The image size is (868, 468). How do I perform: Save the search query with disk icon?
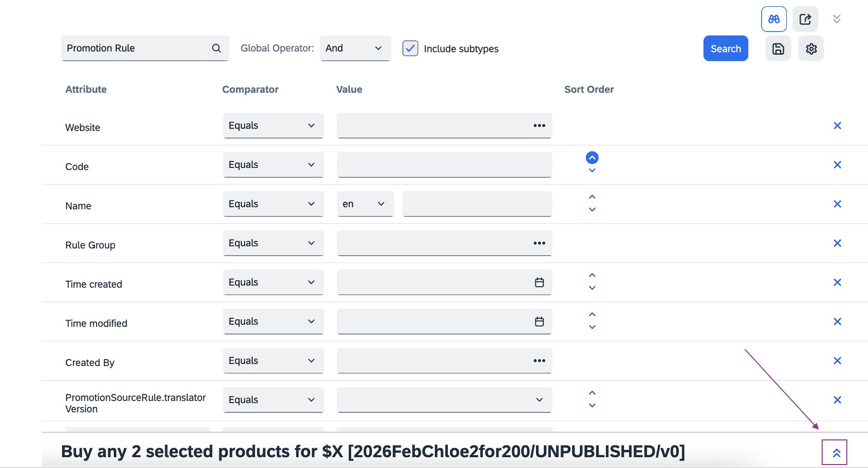pos(778,49)
